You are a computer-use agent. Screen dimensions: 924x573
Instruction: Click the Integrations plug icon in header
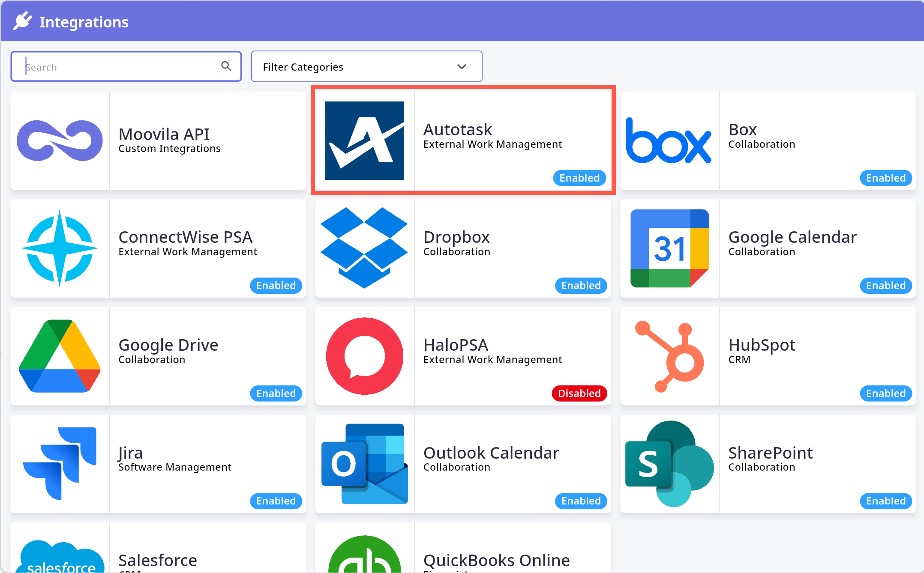point(23,21)
